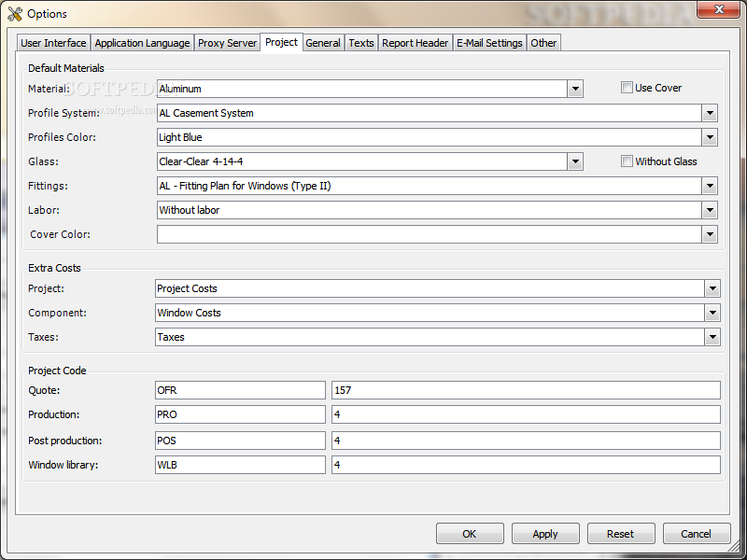This screenshot has width=747, height=560.
Task: Dismiss dialog with the Cancel button
Action: point(697,534)
